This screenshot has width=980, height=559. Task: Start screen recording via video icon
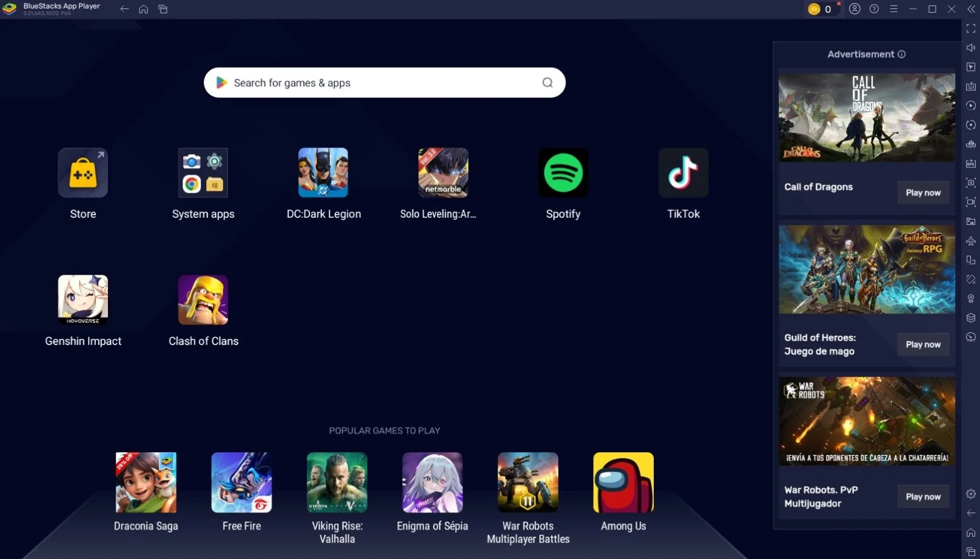tap(971, 202)
